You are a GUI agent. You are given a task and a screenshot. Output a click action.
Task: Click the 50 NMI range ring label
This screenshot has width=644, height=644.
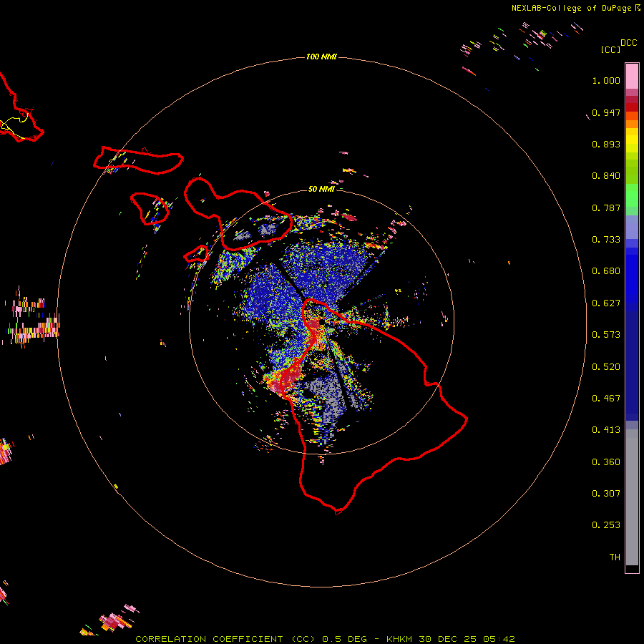(321, 189)
